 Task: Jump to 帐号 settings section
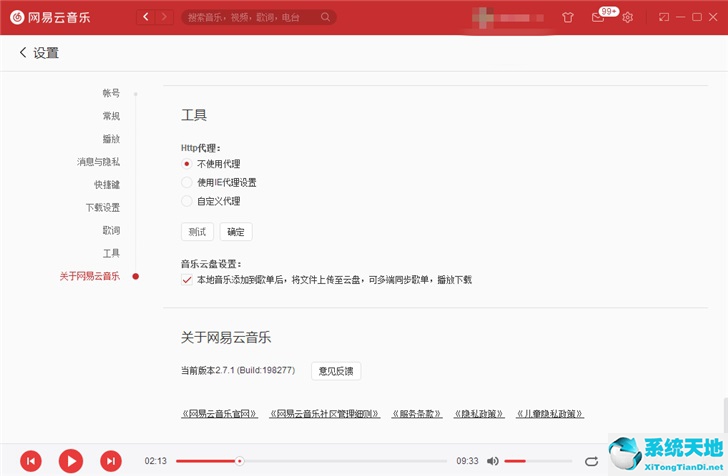tap(111, 93)
